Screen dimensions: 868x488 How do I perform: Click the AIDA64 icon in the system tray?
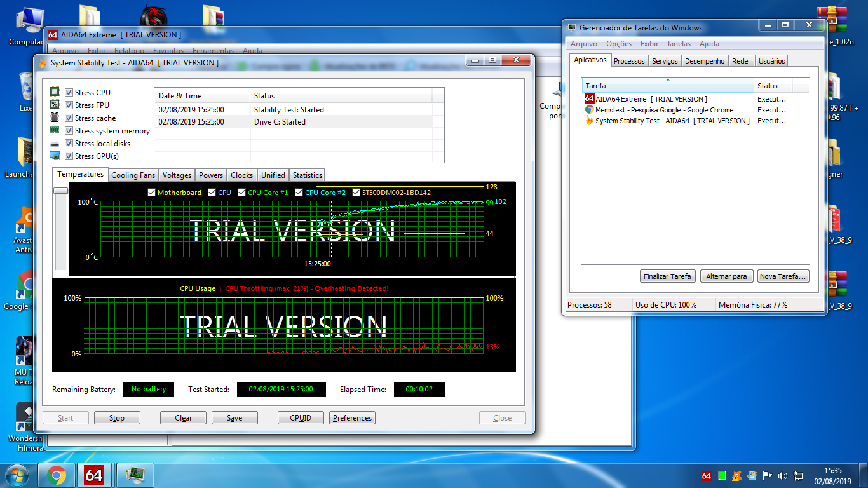707,475
